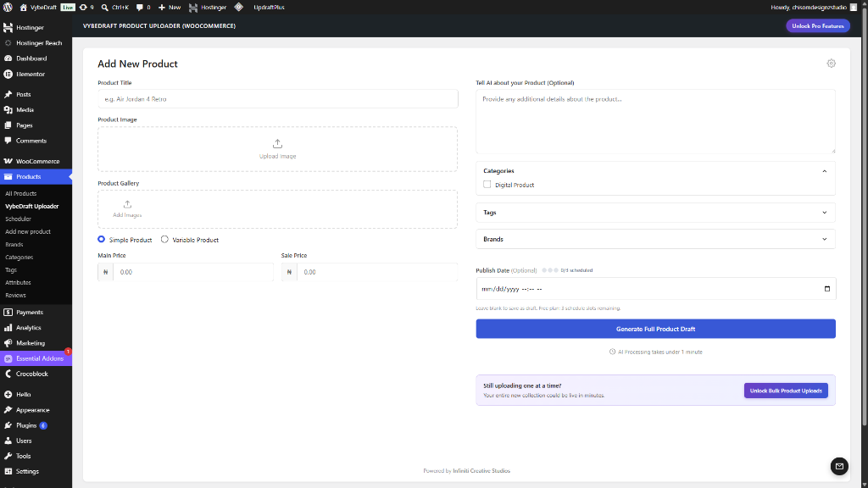Click the Add Images gallery icon
Screen dimensions: 868x488
[127, 204]
